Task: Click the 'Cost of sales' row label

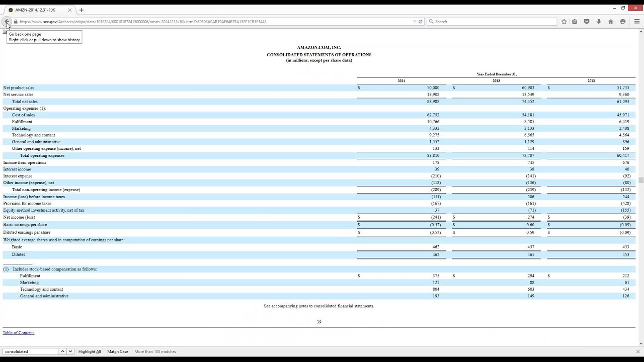Action: click(24, 115)
